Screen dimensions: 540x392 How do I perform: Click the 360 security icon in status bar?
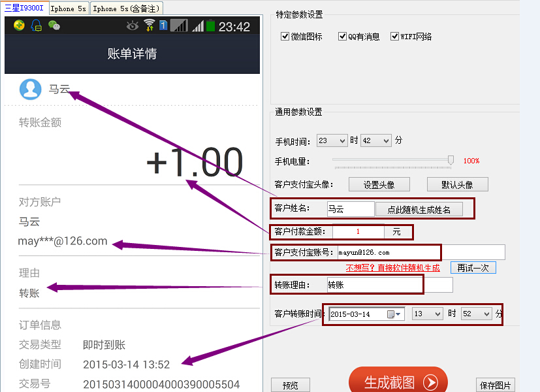[19, 26]
